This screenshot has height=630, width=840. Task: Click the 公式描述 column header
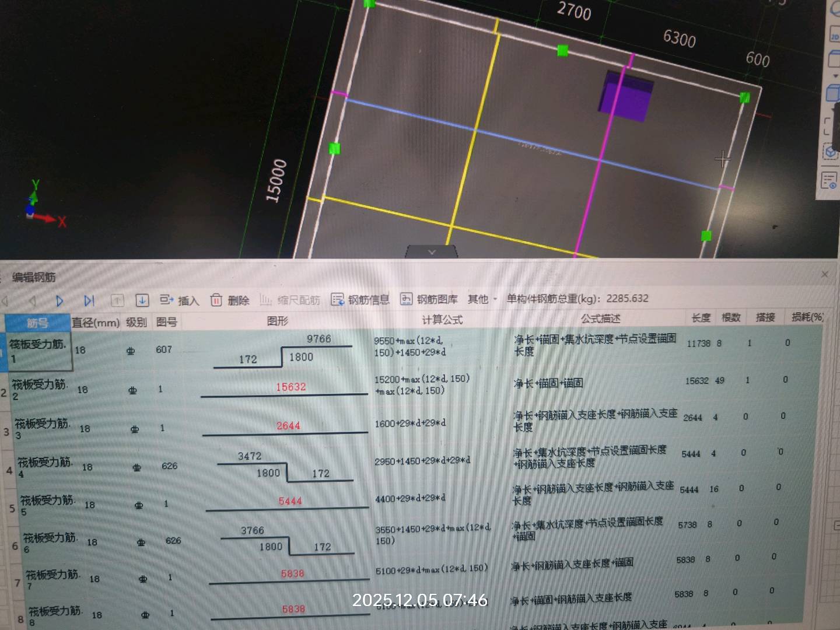[600, 318]
